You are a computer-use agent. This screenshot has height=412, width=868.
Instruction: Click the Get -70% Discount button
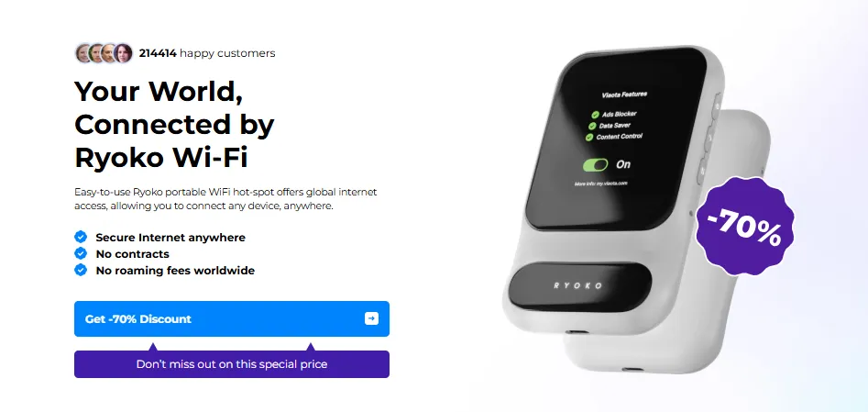point(231,318)
